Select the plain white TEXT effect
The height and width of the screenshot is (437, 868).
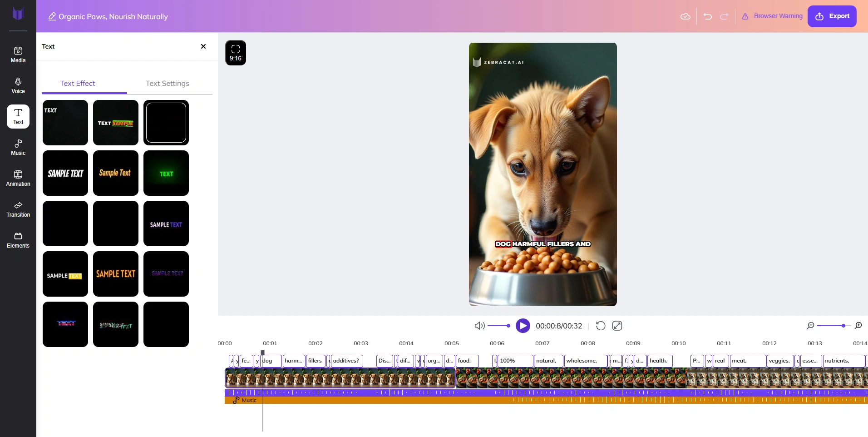(x=65, y=123)
